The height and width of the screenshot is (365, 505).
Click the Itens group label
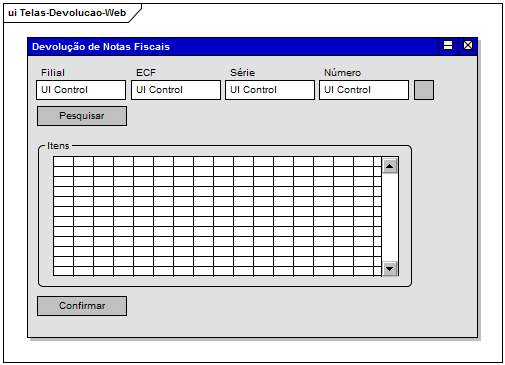click(58, 146)
